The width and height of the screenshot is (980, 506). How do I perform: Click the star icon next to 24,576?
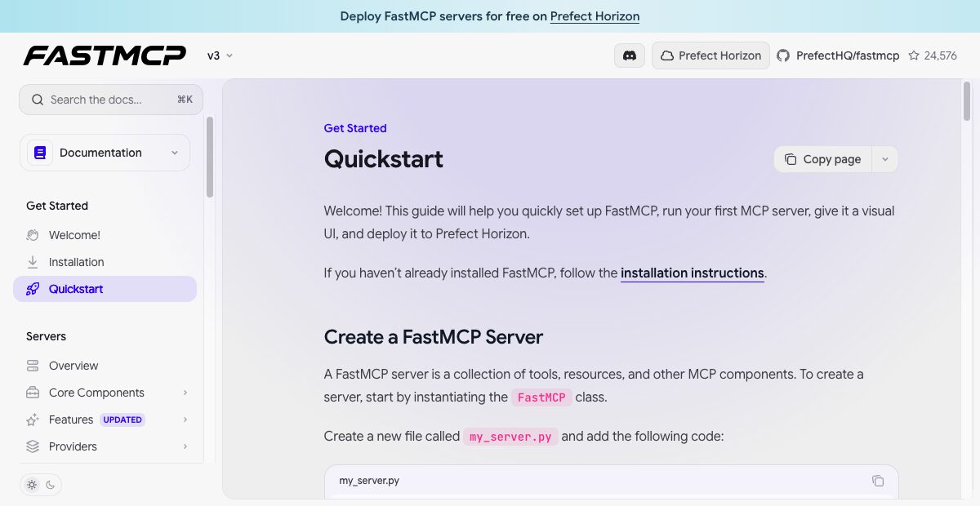pyautogui.click(x=914, y=55)
